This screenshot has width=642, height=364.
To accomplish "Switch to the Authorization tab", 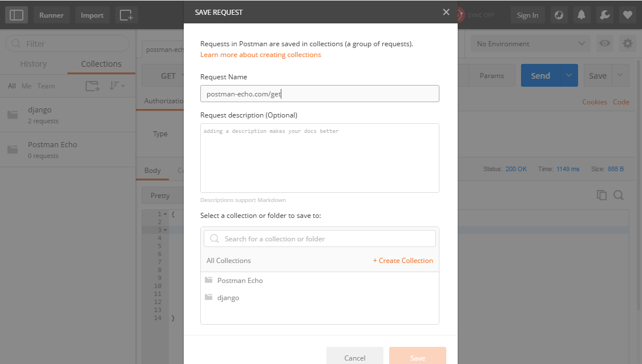I will point(163,101).
